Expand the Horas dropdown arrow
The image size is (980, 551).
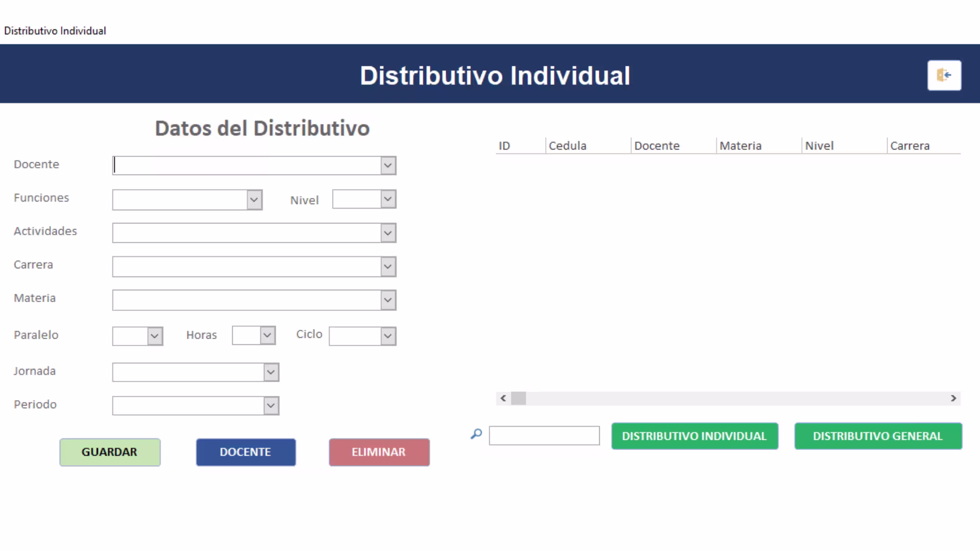(267, 335)
